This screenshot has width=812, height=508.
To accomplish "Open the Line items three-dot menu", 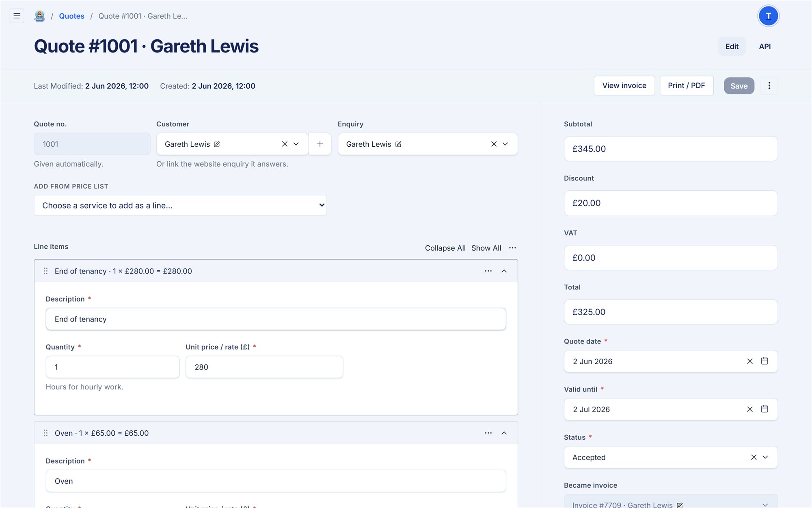I will tap(512, 248).
